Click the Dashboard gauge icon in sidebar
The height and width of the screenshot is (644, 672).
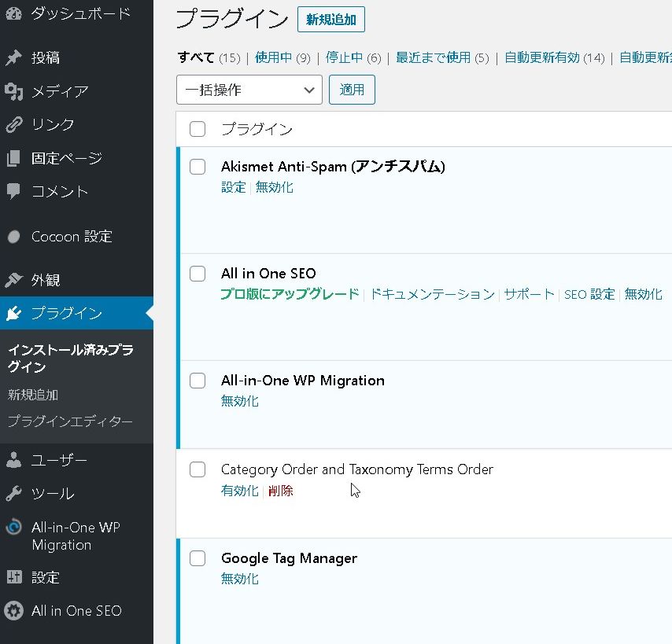click(x=13, y=13)
